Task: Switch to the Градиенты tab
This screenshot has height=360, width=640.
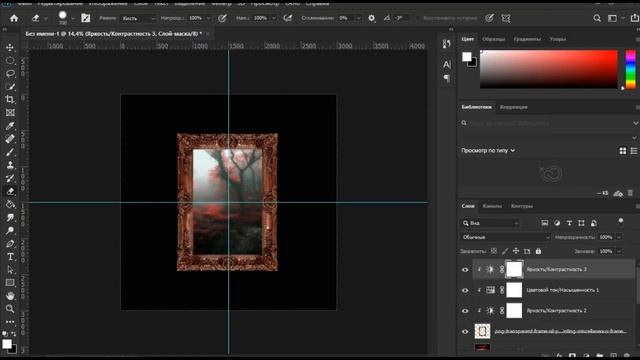Action: (x=527, y=39)
